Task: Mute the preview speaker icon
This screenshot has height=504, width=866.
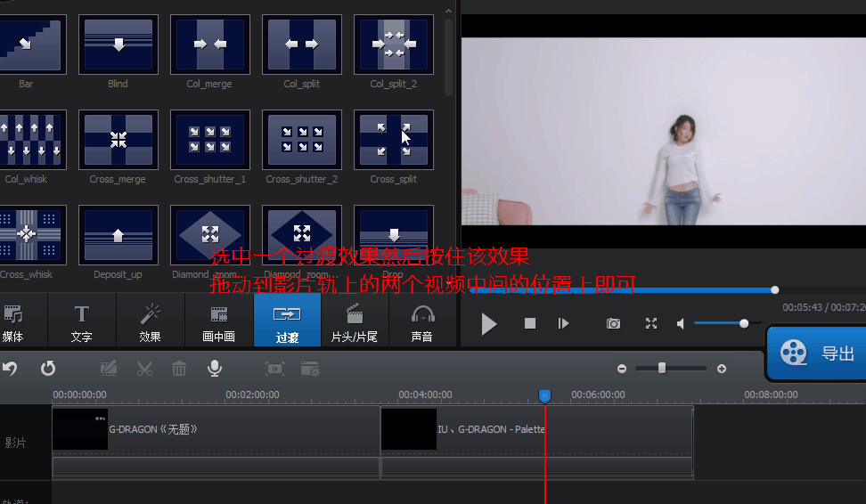Action: click(x=681, y=323)
